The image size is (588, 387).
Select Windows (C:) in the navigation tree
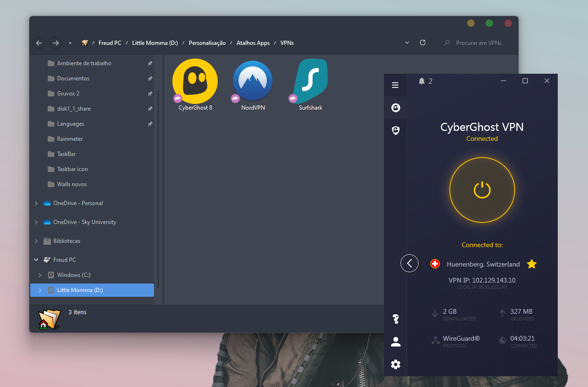(x=74, y=275)
